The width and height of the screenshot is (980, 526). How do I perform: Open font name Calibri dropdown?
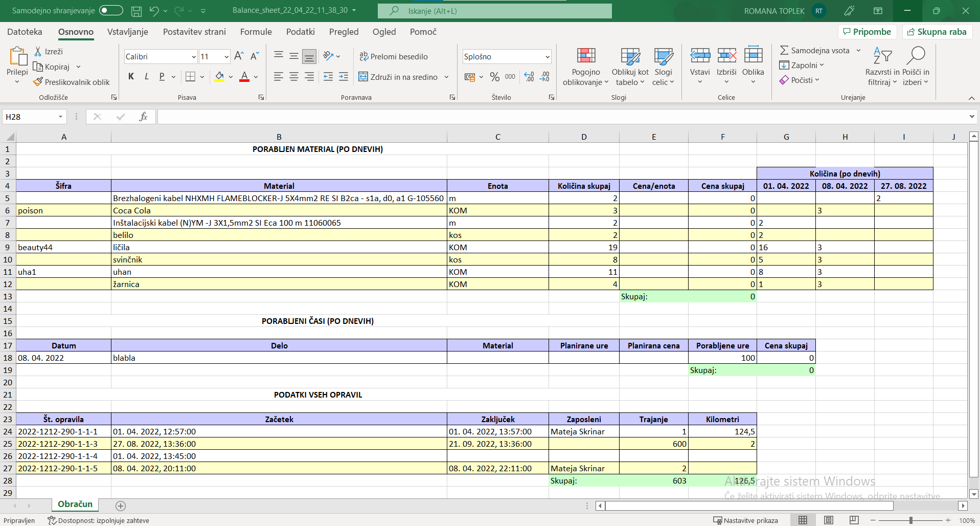(x=194, y=57)
